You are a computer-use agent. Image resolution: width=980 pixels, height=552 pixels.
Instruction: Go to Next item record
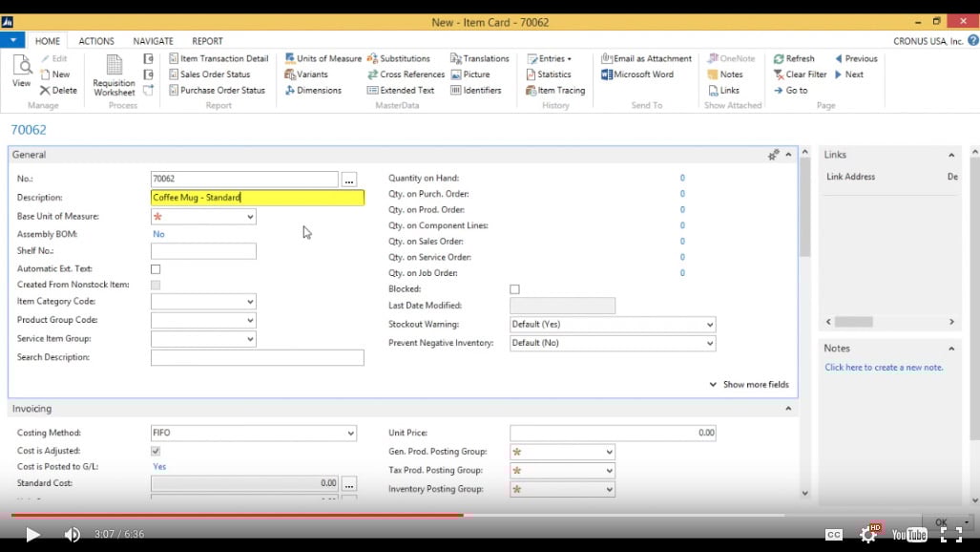849,74
